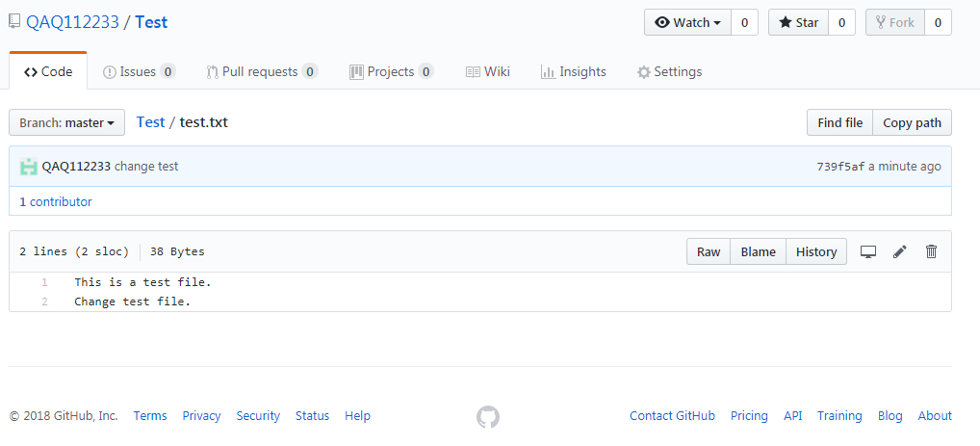This screenshot has width=980, height=446.
Task: Edit test.txt with the pencil icon
Action: (x=900, y=251)
